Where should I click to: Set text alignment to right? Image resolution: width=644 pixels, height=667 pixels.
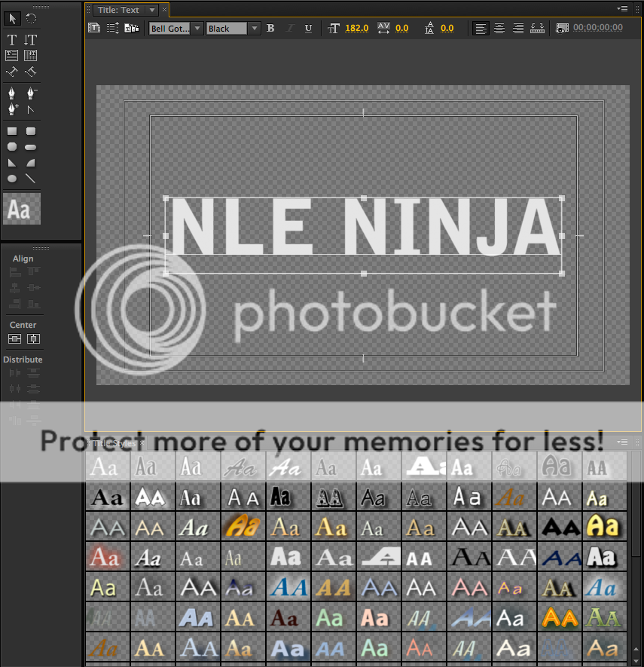(x=518, y=28)
